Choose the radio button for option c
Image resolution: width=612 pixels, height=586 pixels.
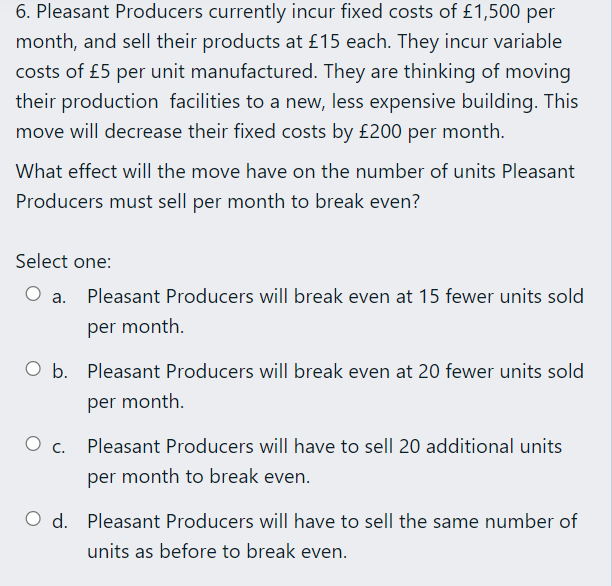tap(33, 446)
